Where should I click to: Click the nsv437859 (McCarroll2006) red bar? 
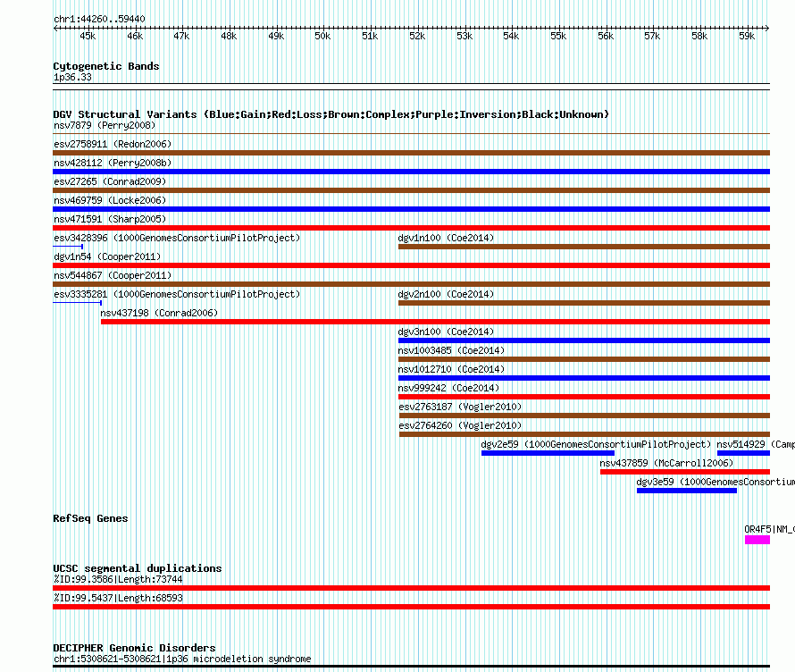tap(685, 472)
